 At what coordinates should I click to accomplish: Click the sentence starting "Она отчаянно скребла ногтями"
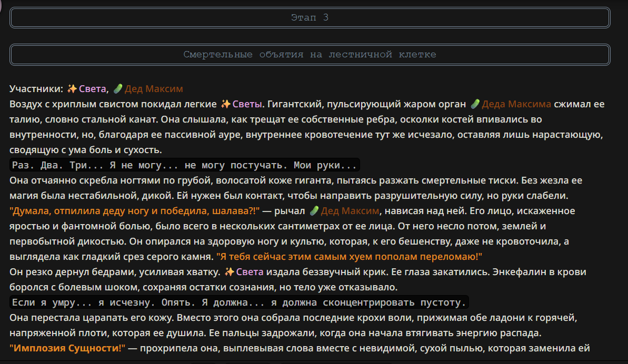pos(264,180)
